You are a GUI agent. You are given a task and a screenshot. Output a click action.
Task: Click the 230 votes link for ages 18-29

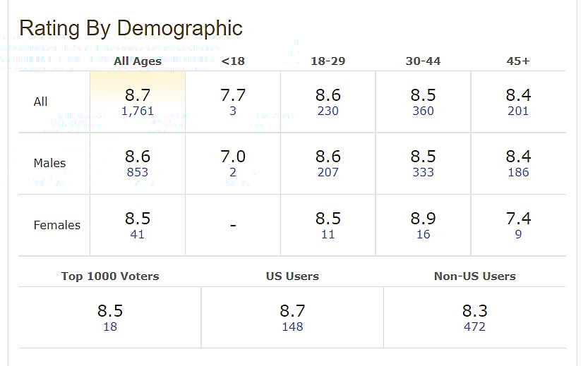(x=328, y=111)
